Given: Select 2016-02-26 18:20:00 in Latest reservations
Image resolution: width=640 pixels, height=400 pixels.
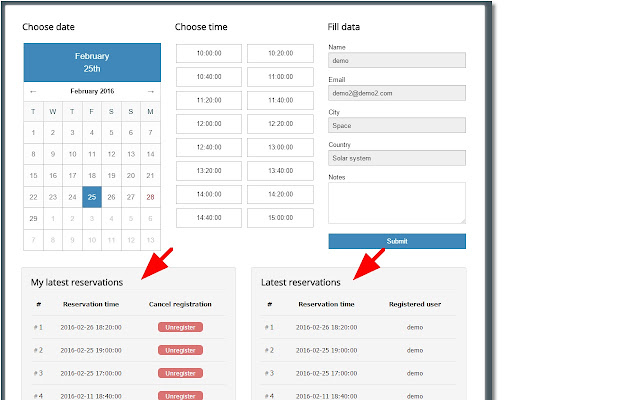Looking at the screenshot, I should coord(326,327).
